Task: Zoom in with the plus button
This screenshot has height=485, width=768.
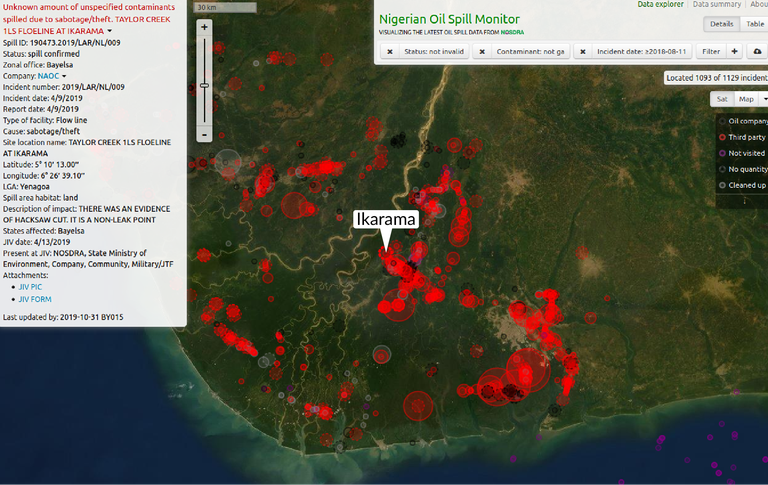Action: click(x=204, y=27)
